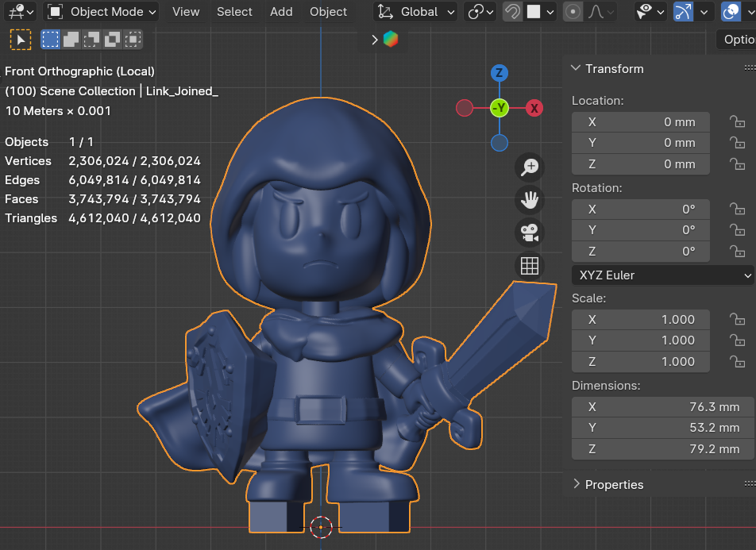Lock the Location Y value

737,143
